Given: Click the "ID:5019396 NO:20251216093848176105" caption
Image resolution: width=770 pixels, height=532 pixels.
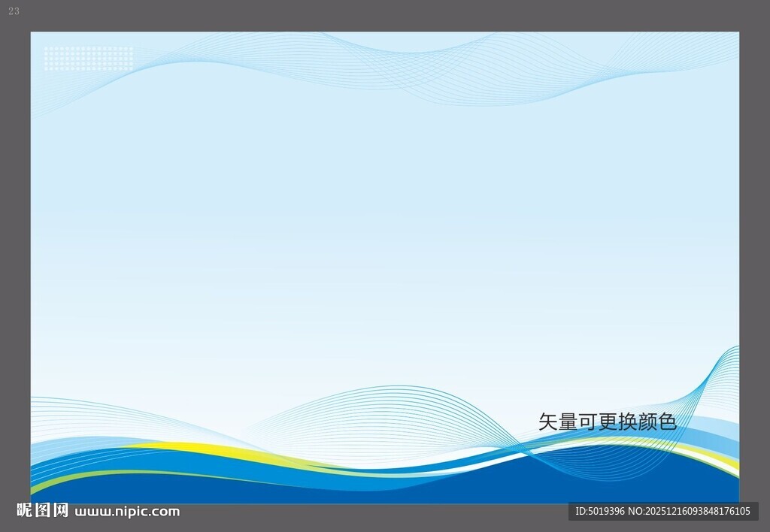Looking at the screenshot, I should (663, 512).
